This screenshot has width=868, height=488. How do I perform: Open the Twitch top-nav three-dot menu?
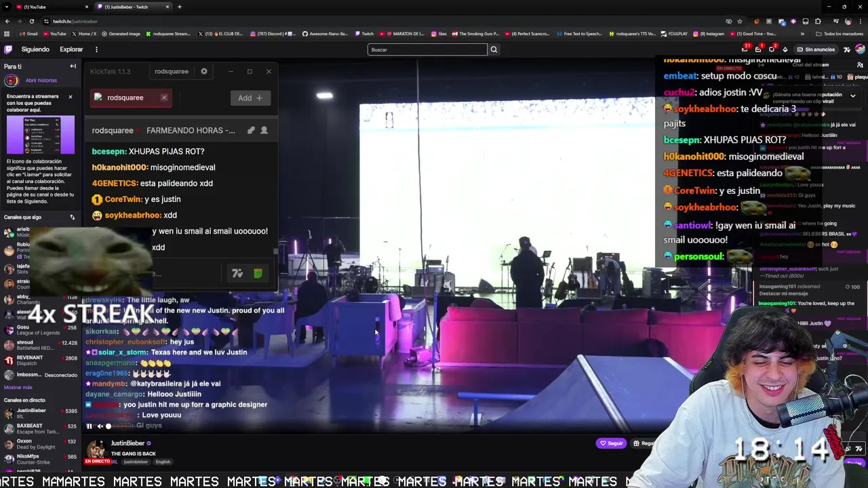96,49
